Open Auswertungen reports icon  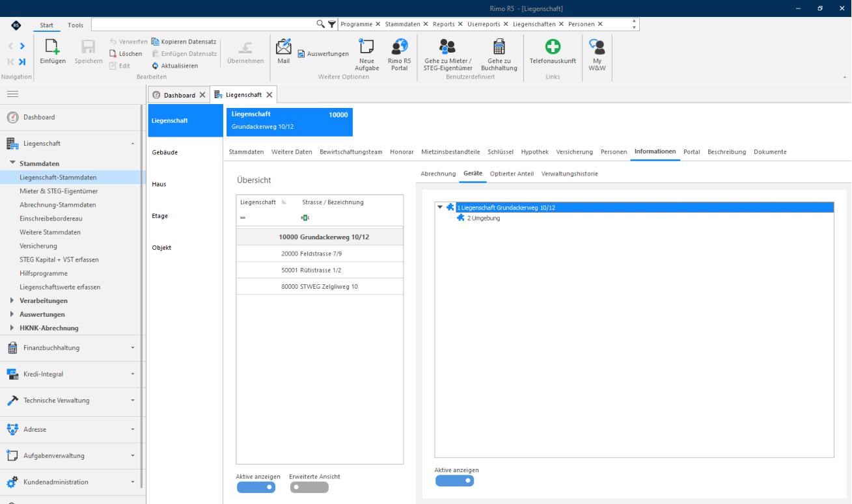pos(301,54)
